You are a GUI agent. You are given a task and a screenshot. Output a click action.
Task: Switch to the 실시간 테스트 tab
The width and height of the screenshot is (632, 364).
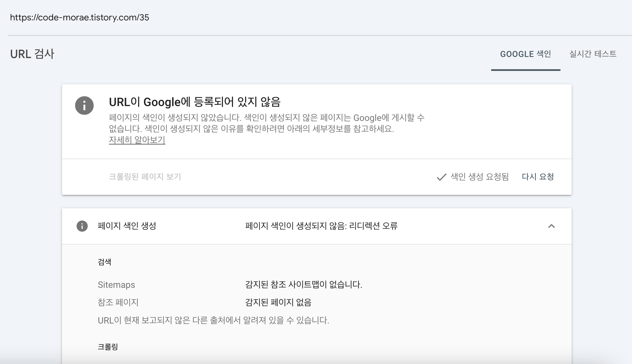tap(593, 54)
